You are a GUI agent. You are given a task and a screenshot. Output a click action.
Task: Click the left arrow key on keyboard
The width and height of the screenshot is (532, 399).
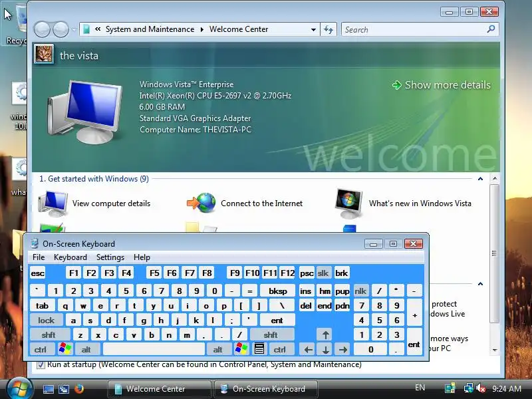click(x=308, y=350)
